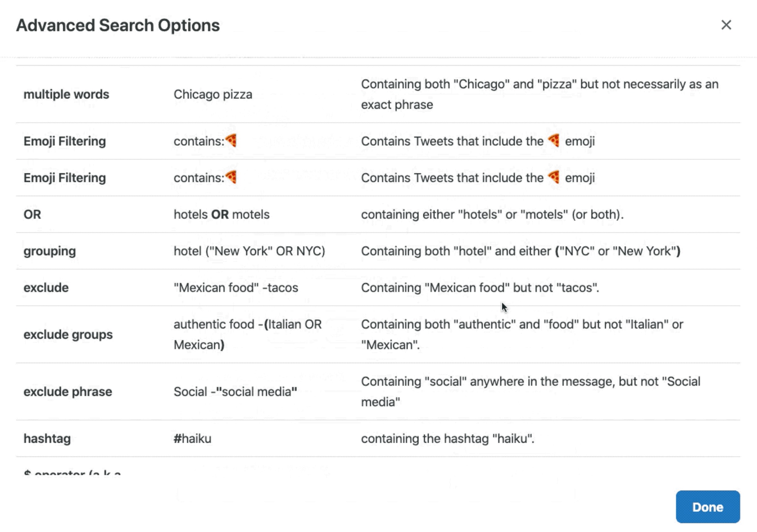Click the authentic food -(Italian OR Mexican) example
This screenshot has height=532, width=757.
coord(247,334)
